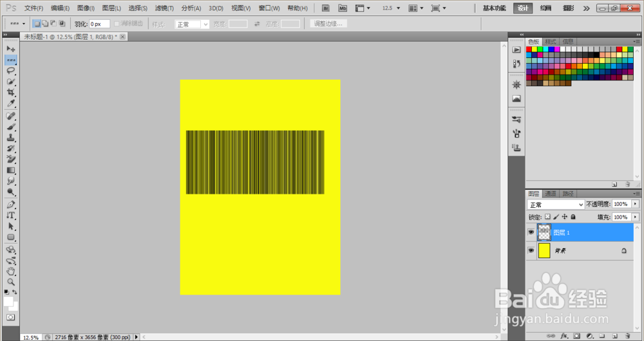This screenshot has width=644, height=341.
Task: Select the Eyedropper tool
Action: click(x=11, y=104)
